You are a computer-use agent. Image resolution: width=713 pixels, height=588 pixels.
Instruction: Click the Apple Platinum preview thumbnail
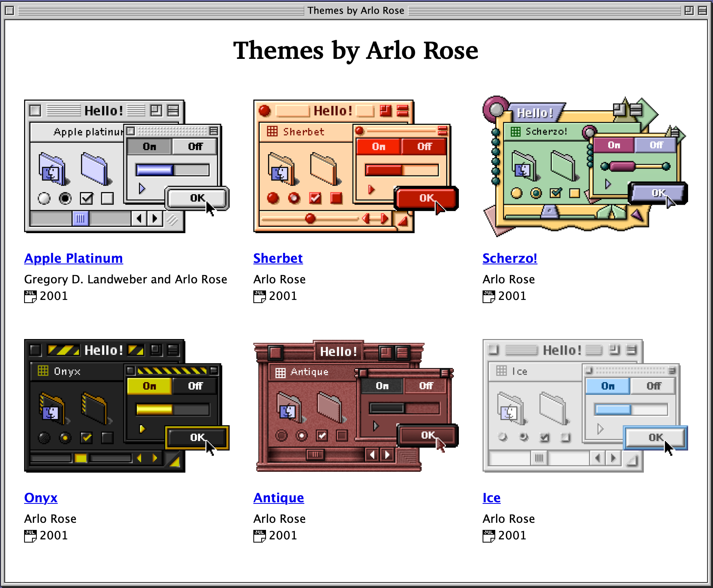tap(126, 166)
